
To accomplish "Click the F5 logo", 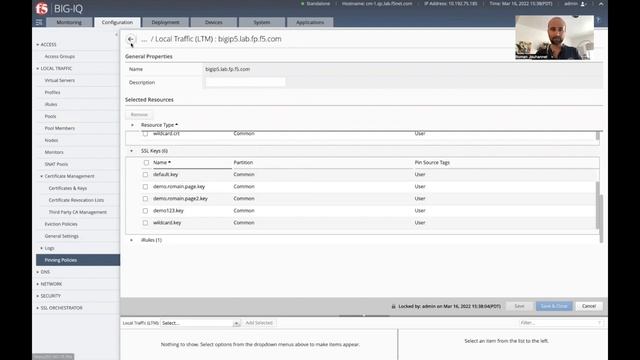I will [x=42, y=8].
